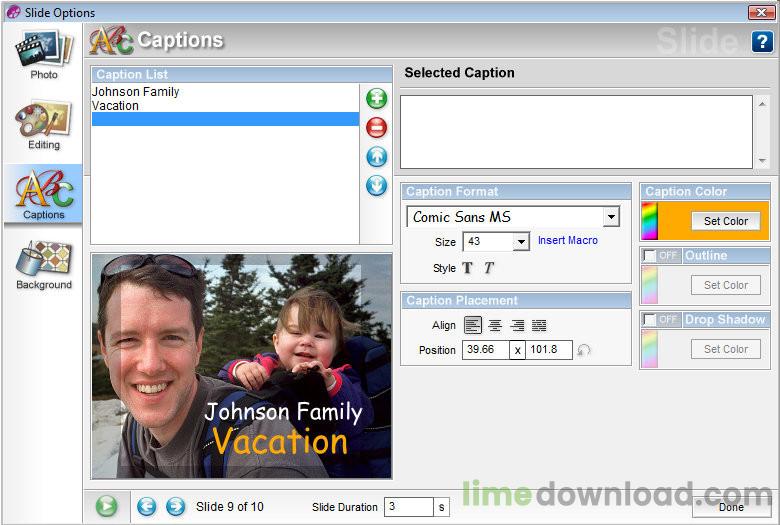Move caption up with blue arrow
The image size is (780, 525).
tap(376, 156)
